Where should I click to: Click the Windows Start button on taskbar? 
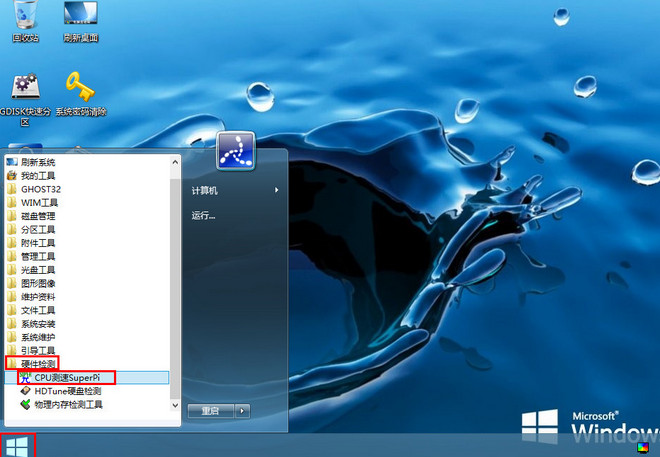17,445
